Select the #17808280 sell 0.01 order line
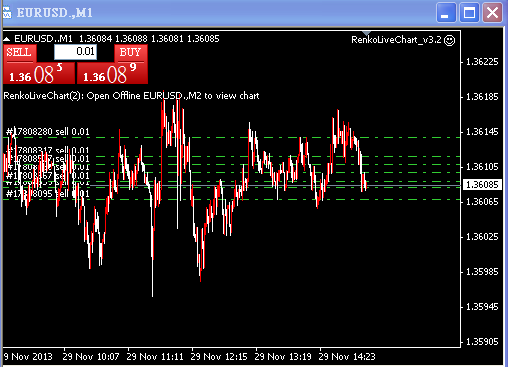Image resolution: width=508 pixels, height=367 pixels. coord(48,132)
